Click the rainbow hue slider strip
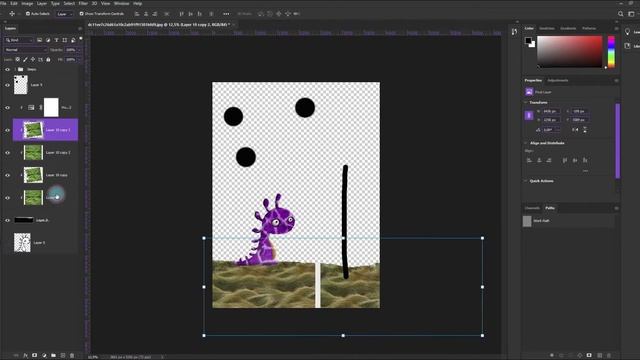 pos(611,51)
